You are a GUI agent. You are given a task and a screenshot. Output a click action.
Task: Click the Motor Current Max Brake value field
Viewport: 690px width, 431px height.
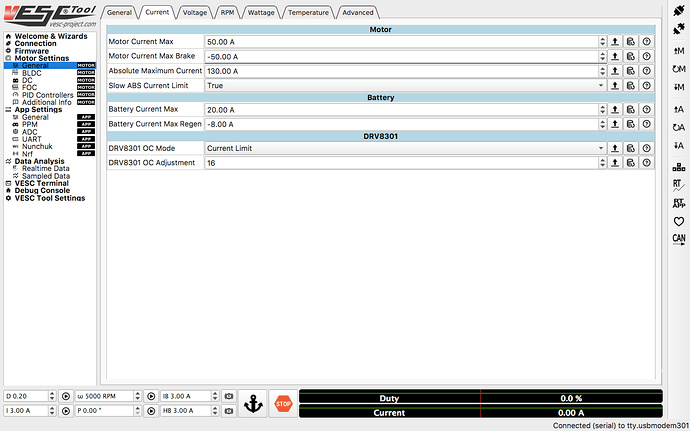click(400, 56)
